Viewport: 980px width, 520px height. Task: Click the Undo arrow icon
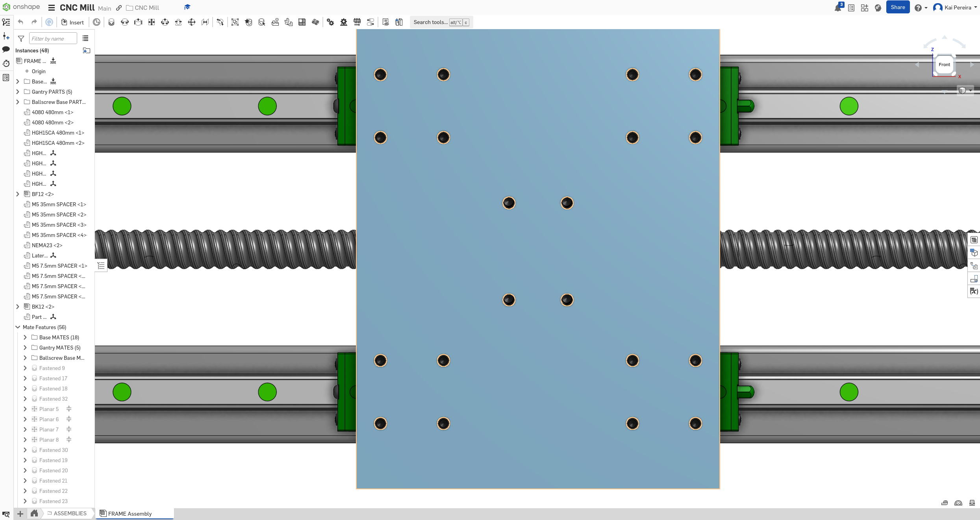pyautogui.click(x=21, y=22)
